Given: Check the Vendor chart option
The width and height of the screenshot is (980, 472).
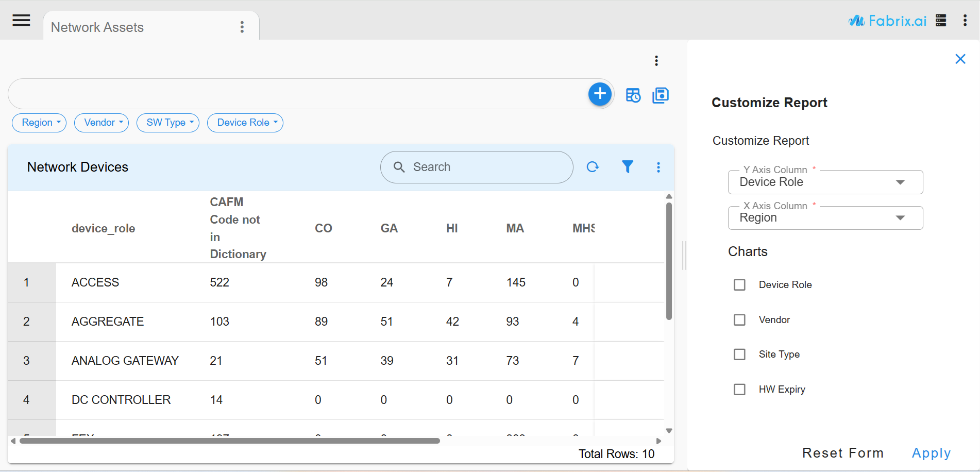Looking at the screenshot, I should point(740,319).
